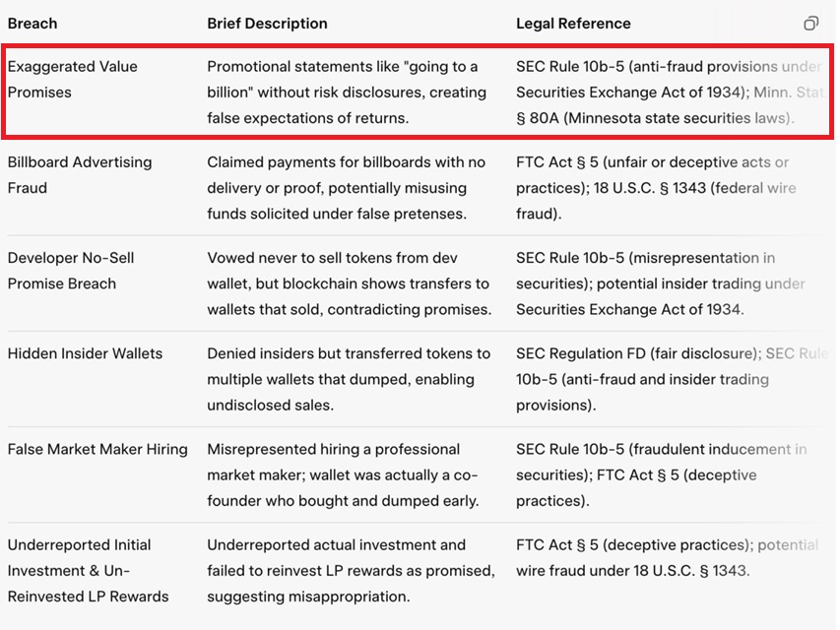Click the federal wire fraud legal reference
The image size is (840, 630).
[x=655, y=188]
